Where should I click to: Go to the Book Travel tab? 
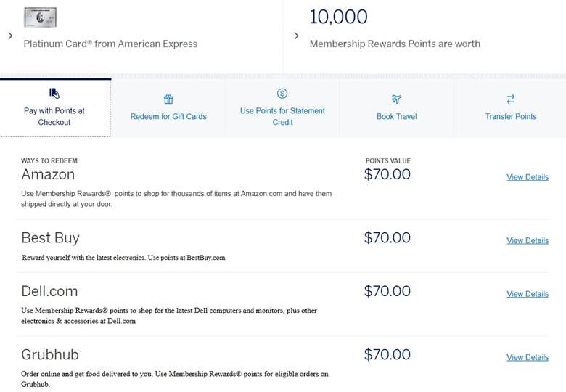click(x=396, y=116)
